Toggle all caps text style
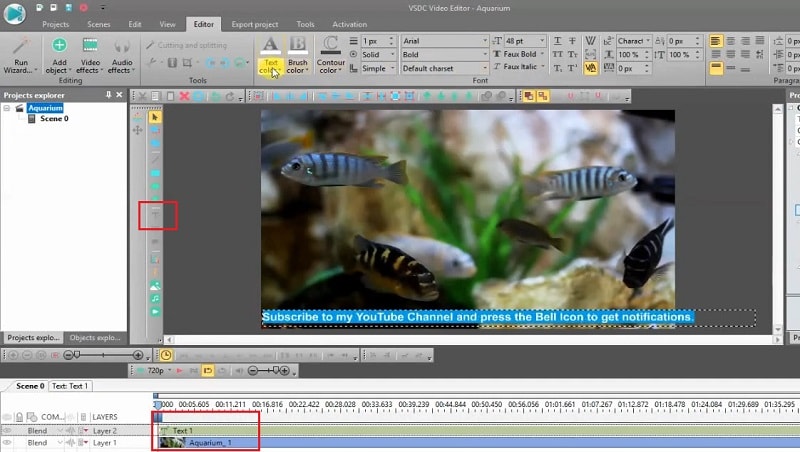 (x=558, y=54)
